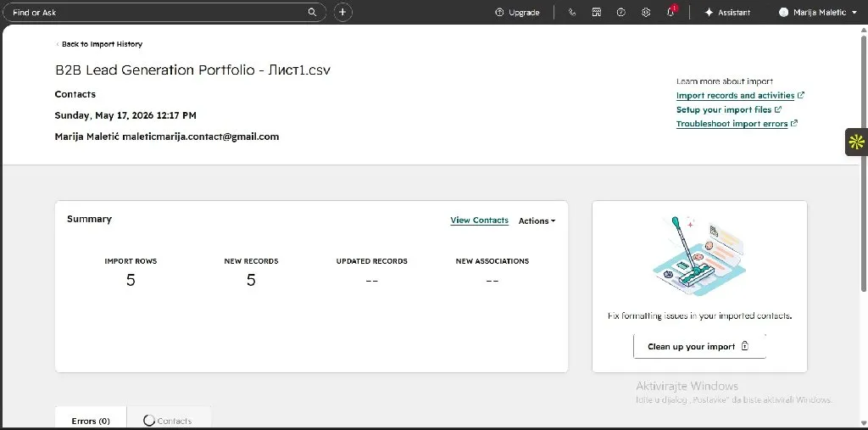Click the import date 'Sunday, May 17, 2026 12:17 PM'
The width and height of the screenshot is (868, 430).
125,115
